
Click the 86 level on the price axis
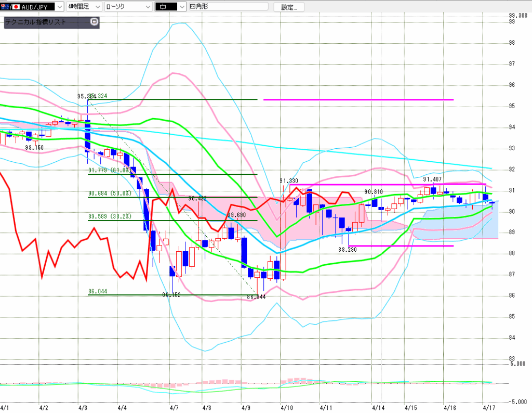click(512, 295)
